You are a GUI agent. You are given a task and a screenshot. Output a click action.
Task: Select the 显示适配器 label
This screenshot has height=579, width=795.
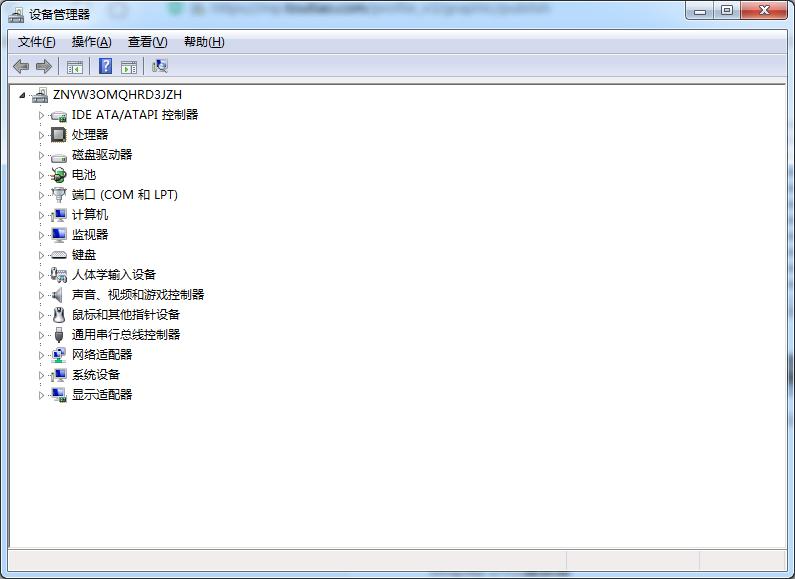tap(102, 394)
